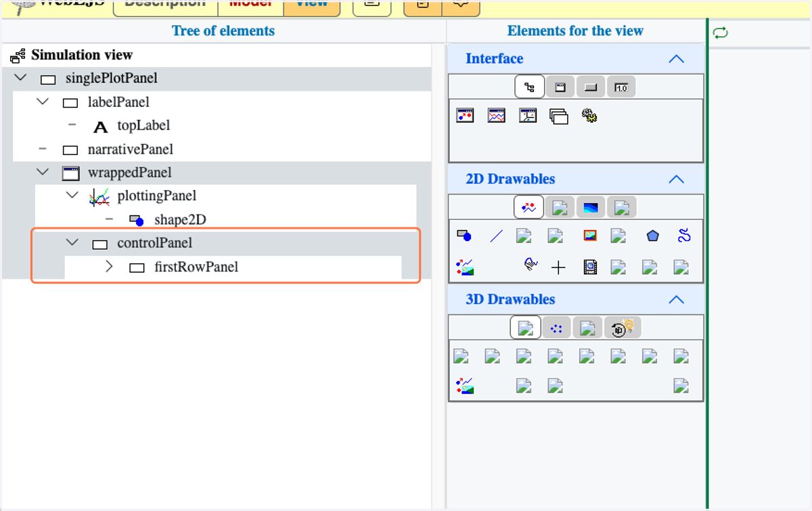Viewport: 812px width, 511px height.
Task: Open the 3D Drawables blue dots tab
Action: pyautogui.click(x=556, y=328)
